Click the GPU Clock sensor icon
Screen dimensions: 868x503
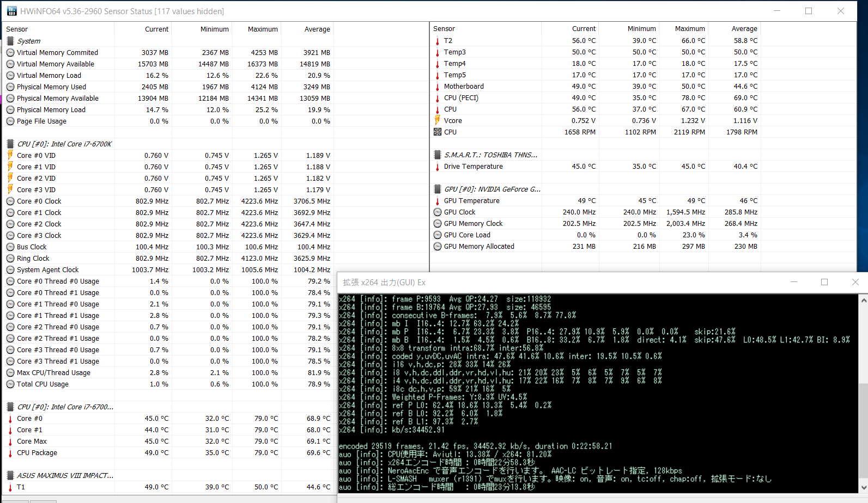(x=438, y=212)
